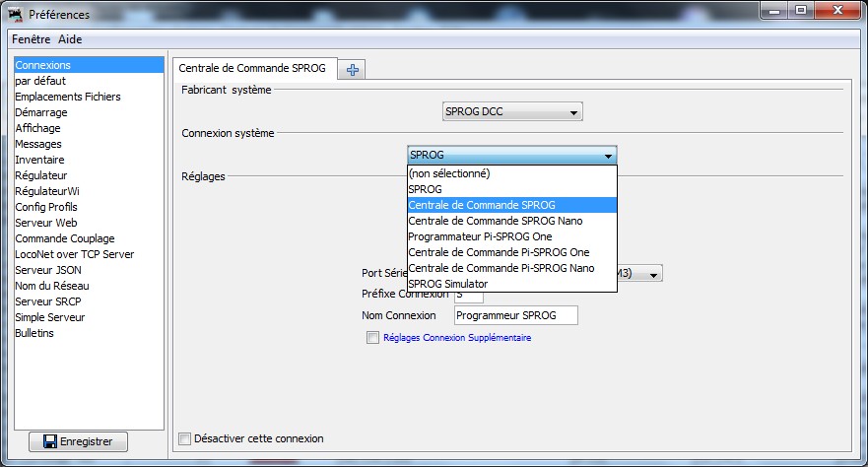868x467 pixels.
Task: Pick Centrale de Commande SPROG Nano
Action: pos(512,221)
